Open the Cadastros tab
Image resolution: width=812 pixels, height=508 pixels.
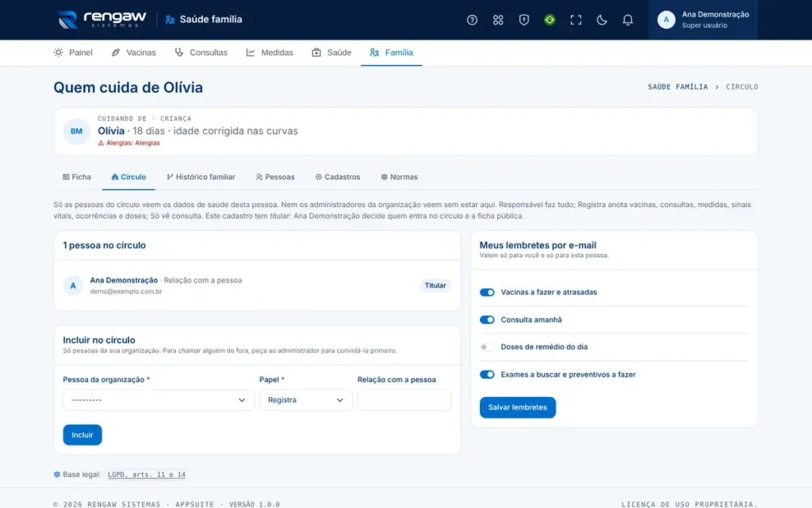click(x=338, y=177)
